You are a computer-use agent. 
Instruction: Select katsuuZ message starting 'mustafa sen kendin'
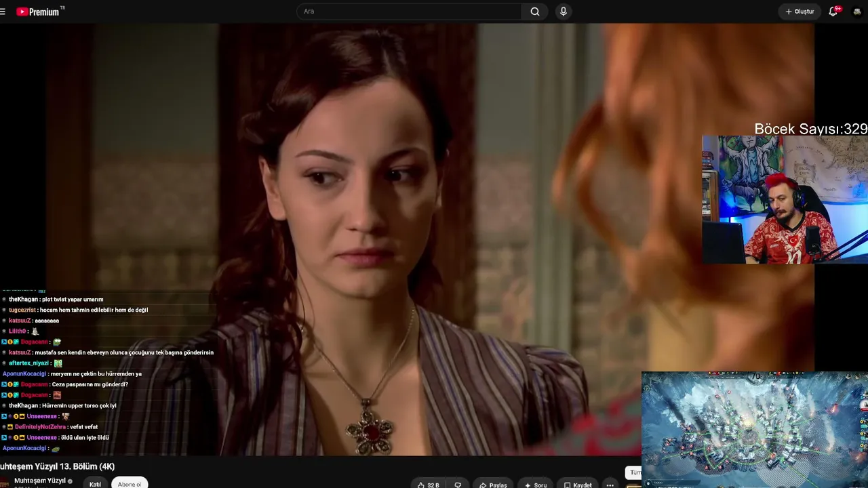124,352
